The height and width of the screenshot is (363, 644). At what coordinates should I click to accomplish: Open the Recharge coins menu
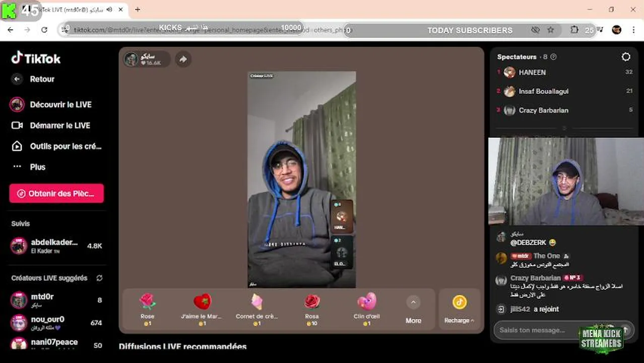(459, 310)
